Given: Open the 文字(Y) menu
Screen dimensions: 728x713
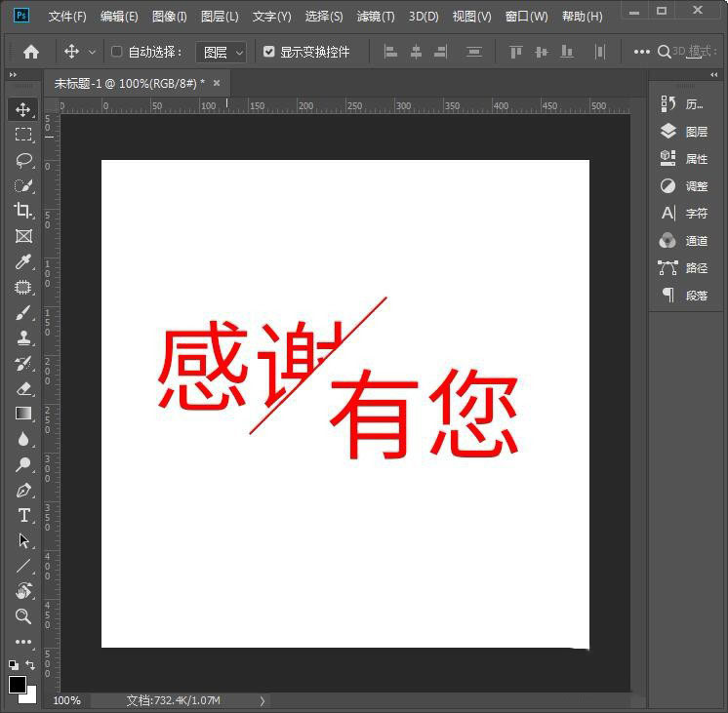Looking at the screenshot, I should 271,17.
